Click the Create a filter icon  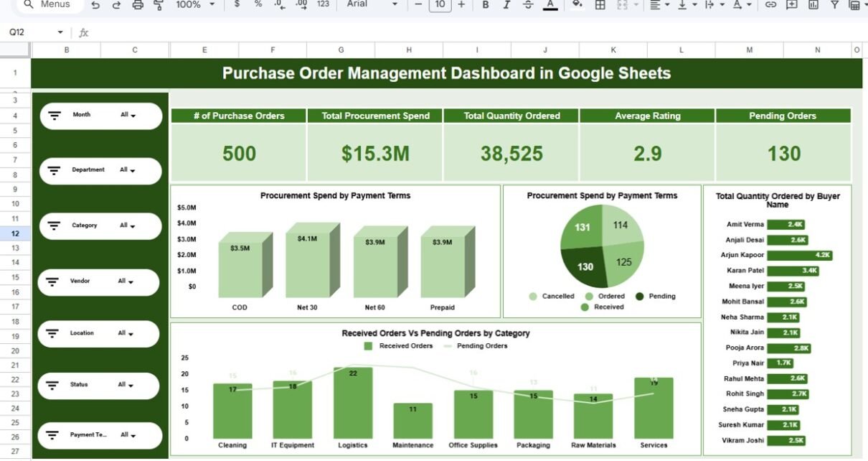(x=834, y=5)
